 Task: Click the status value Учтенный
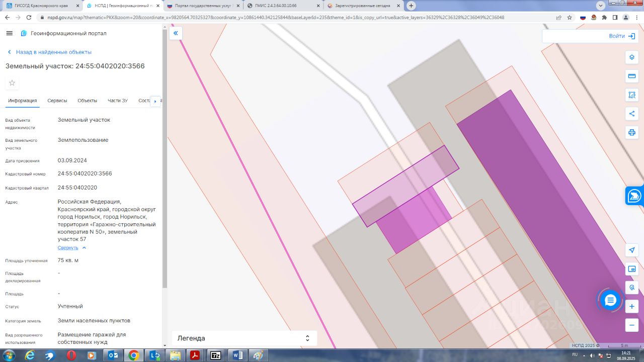(x=70, y=306)
